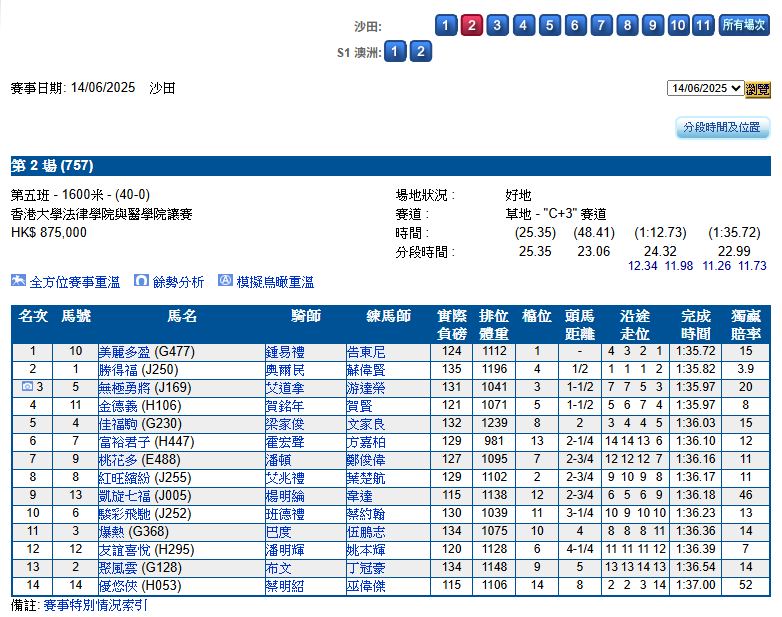Open 餘勢分析 link
Screen dimensions: 782x617
(178, 282)
